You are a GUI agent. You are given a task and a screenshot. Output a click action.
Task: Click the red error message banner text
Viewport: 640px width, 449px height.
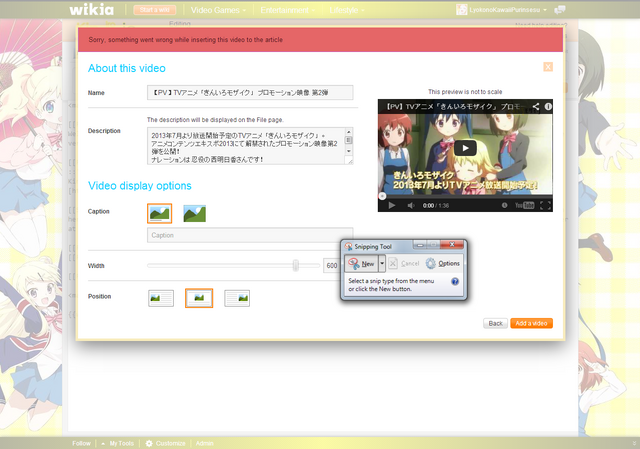click(x=185, y=40)
